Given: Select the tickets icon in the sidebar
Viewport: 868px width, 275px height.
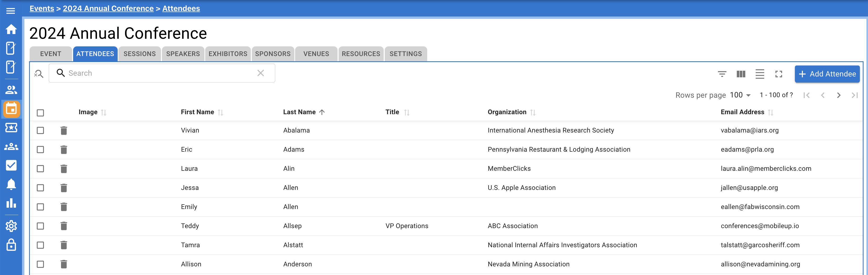Looking at the screenshot, I should (x=11, y=128).
